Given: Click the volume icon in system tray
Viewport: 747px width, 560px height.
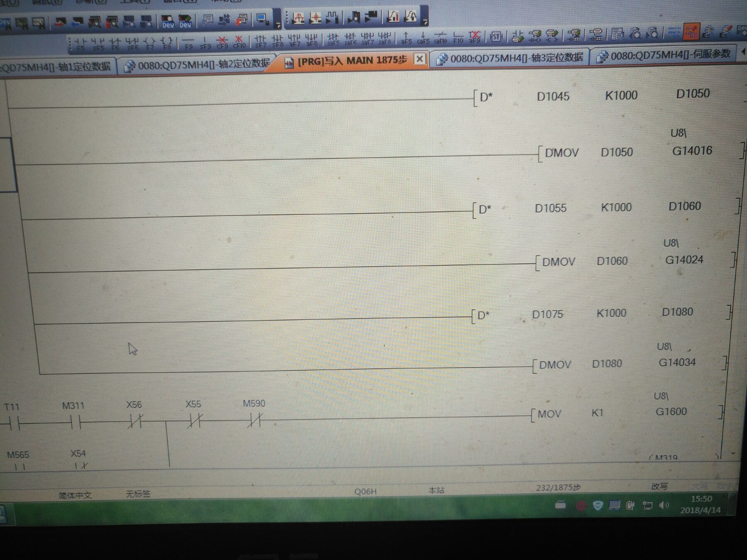Looking at the screenshot, I should coord(664,505).
